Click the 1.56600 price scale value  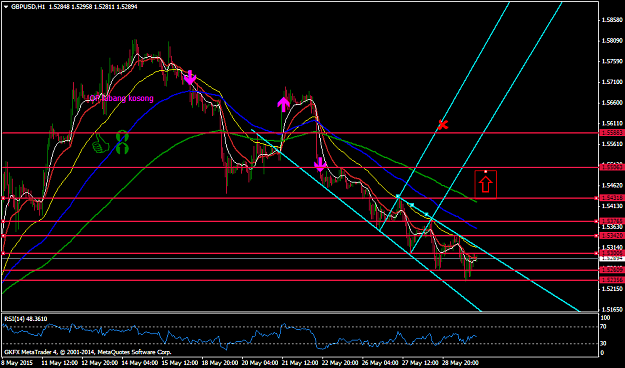612,102
